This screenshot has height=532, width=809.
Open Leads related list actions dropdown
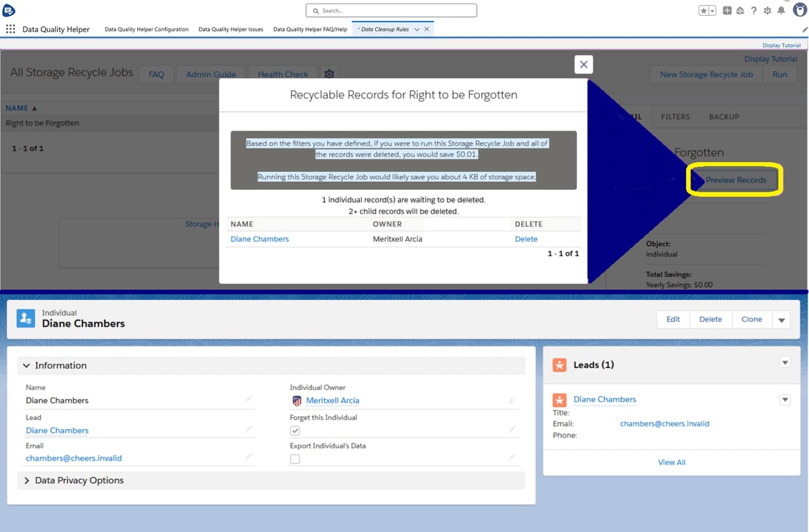785,363
